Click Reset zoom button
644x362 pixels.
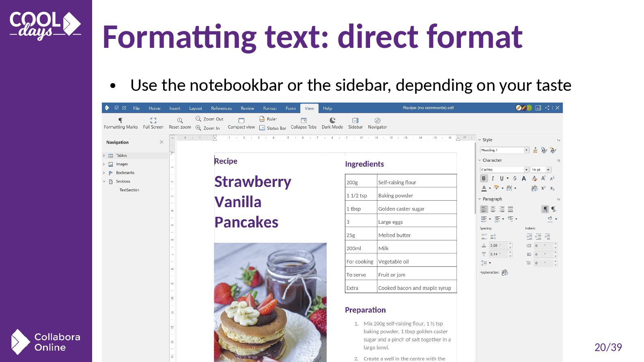(x=180, y=123)
